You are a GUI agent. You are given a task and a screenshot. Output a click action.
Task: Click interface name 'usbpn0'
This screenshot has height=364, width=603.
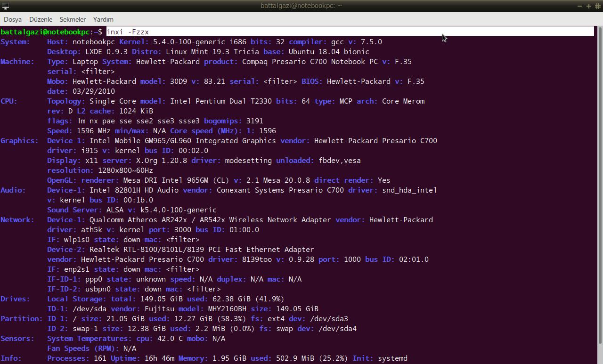[x=98, y=289]
